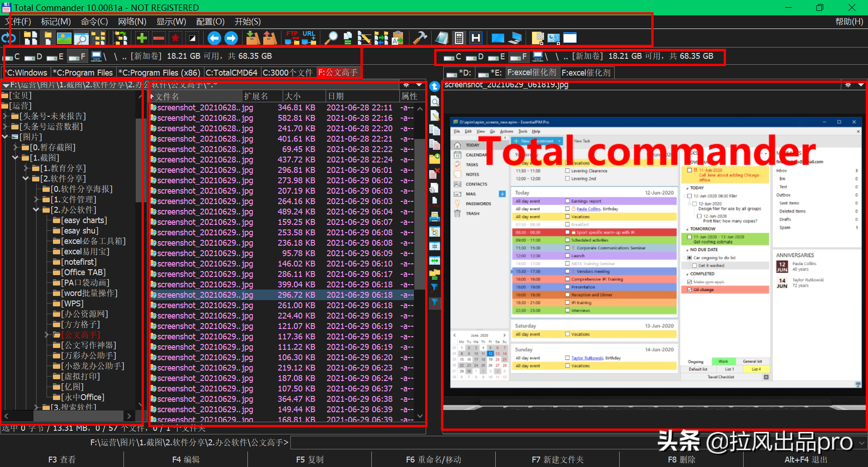Image resolution: width=868 pixels, height=467 pixels.
Task: Collapse the [2.办公软件] tree folder
Action: pyautogui.click(x=37, y=210)
